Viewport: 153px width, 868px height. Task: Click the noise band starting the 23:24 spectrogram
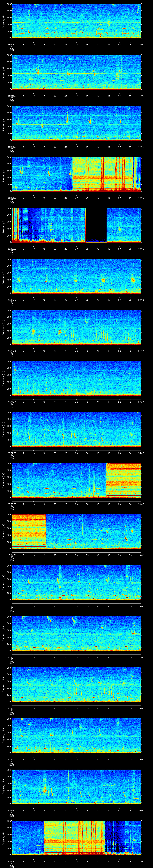pos(29,531)
